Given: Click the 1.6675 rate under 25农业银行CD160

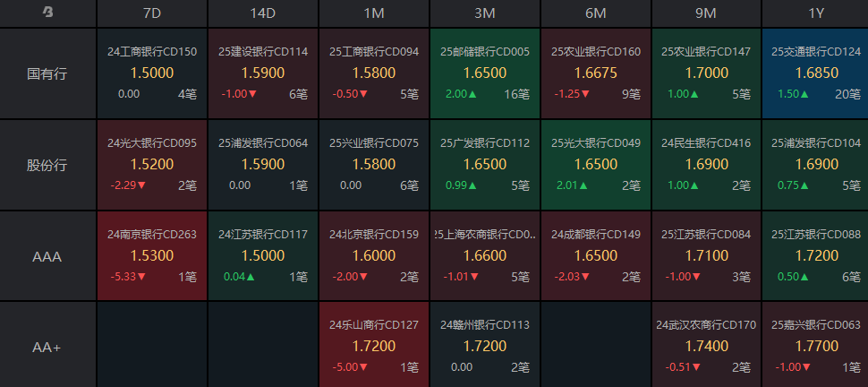Looking at the screenshot, I should [x=596, y=73].
